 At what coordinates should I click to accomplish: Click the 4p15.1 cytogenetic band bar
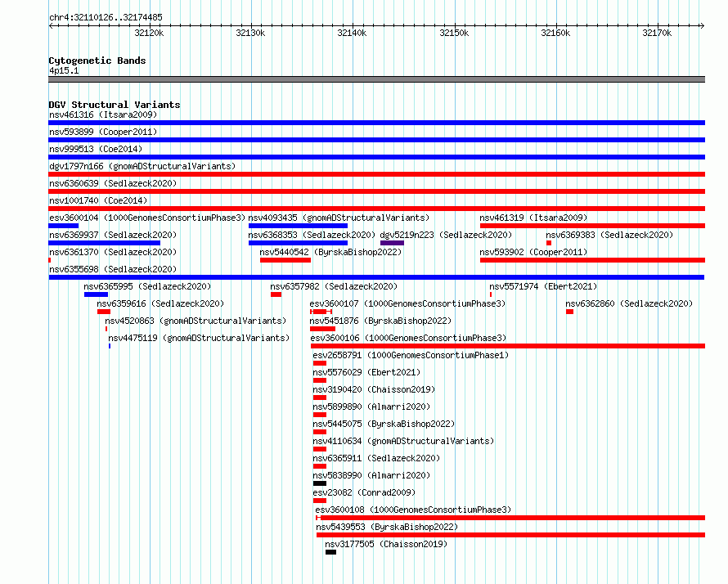376,79
